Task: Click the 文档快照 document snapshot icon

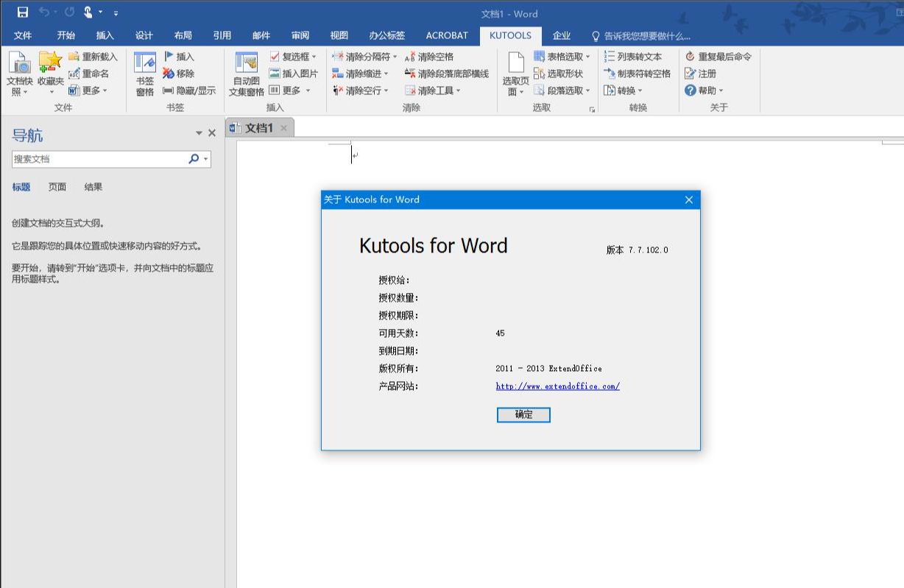Action: [19, 63]
